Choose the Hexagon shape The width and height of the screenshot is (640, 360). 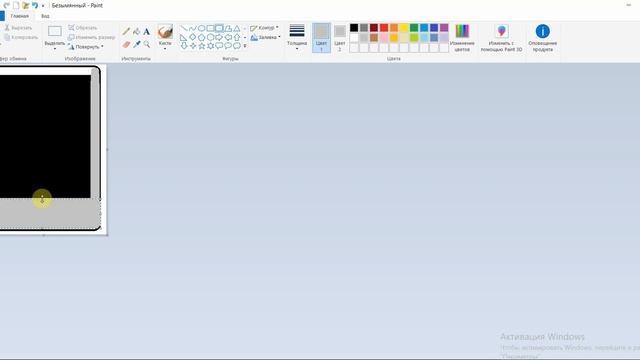[210, 37]
